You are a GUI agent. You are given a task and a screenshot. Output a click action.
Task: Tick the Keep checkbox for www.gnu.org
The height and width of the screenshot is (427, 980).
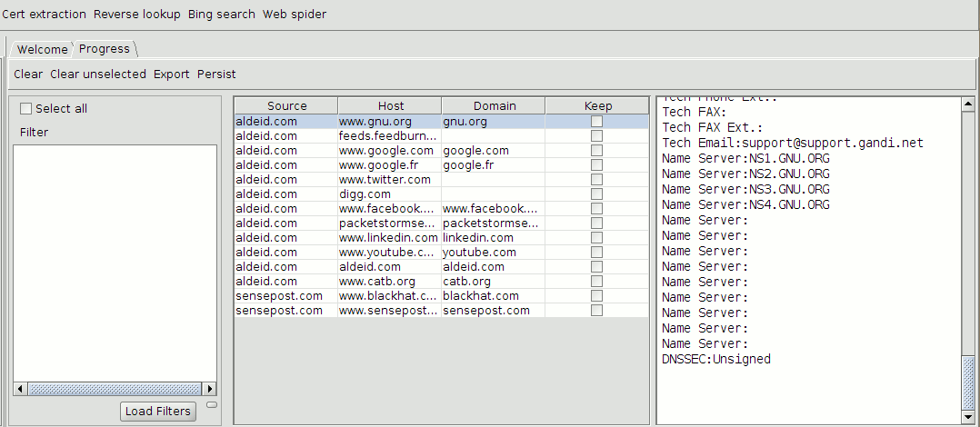[x=596, y=122]
